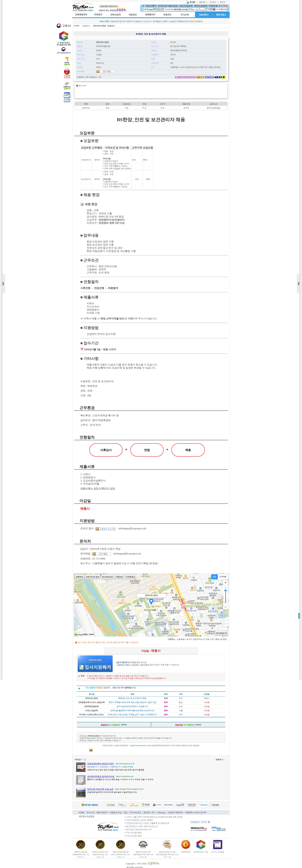Share the posting via KakaoTalk icon
The width and height of the screenshot is (302, 868).
[224, 77]
